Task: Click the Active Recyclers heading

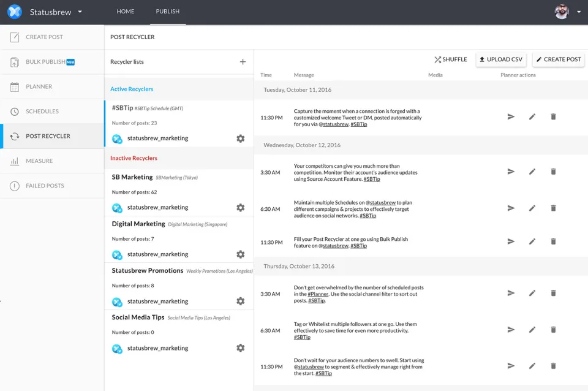Action: (132, 89)
